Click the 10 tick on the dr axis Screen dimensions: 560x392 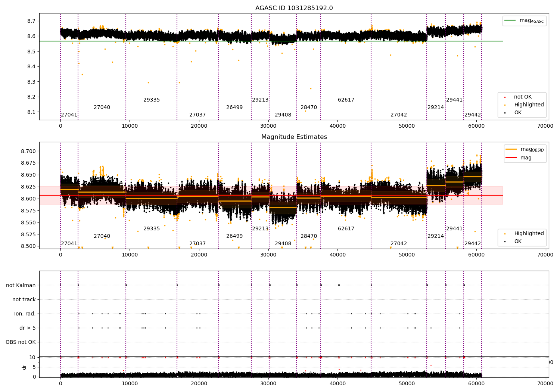(x=33, y=358)
